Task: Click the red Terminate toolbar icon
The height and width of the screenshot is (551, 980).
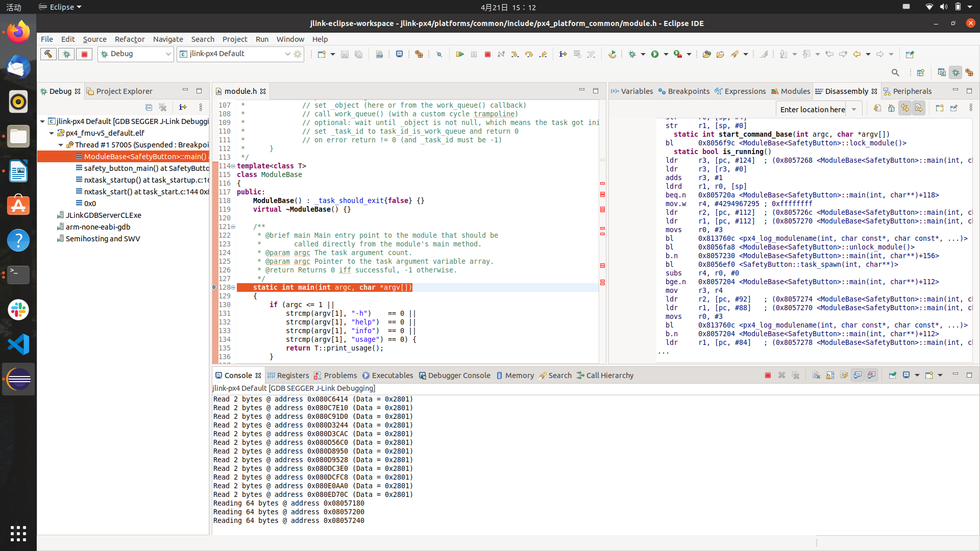Action: [487, 54]
